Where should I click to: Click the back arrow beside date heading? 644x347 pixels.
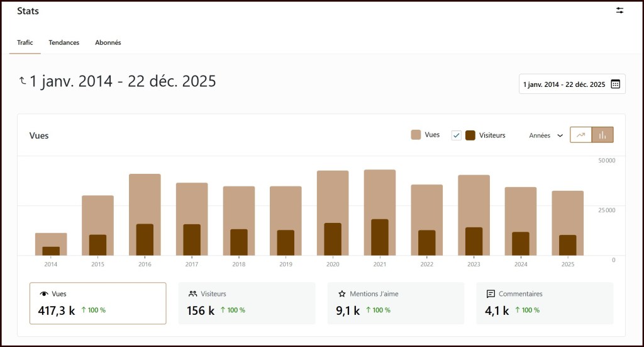(23, 81)
